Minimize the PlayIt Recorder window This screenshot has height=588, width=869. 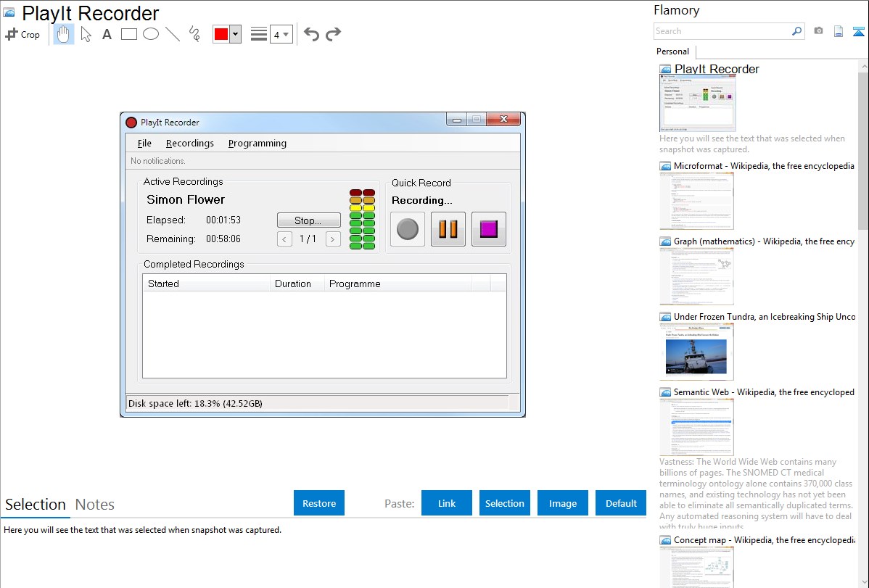[457, 119]
